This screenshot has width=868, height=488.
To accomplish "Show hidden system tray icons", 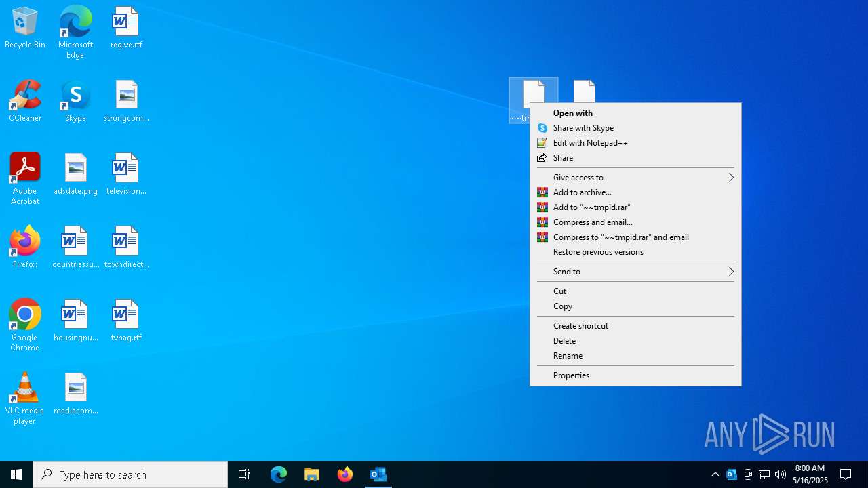I will pyautogui.click(x=715, y=474).
